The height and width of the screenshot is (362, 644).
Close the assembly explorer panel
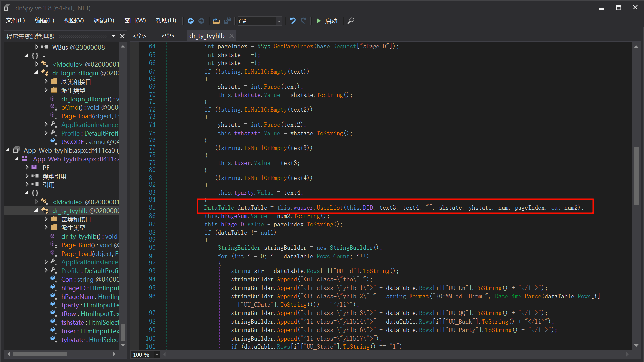(x=122, y=36)
